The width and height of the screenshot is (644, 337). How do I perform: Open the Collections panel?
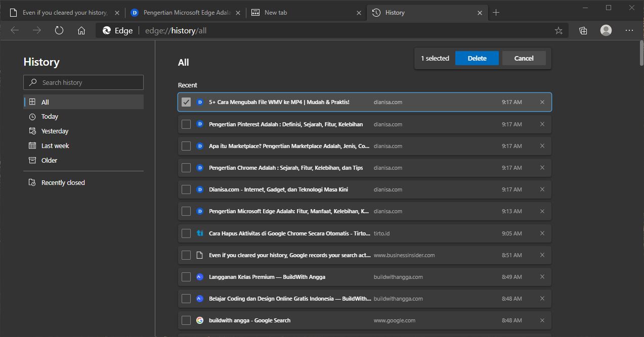coord(582,30)
